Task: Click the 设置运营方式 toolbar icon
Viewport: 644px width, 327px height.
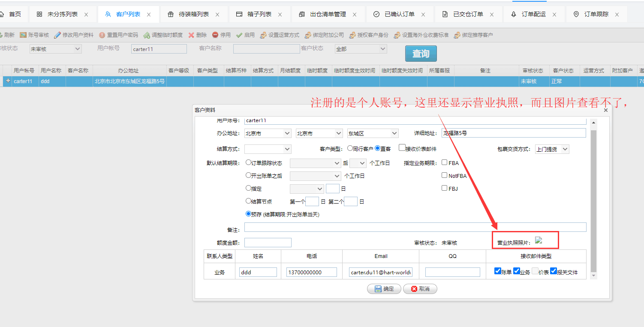Action: 263,35
